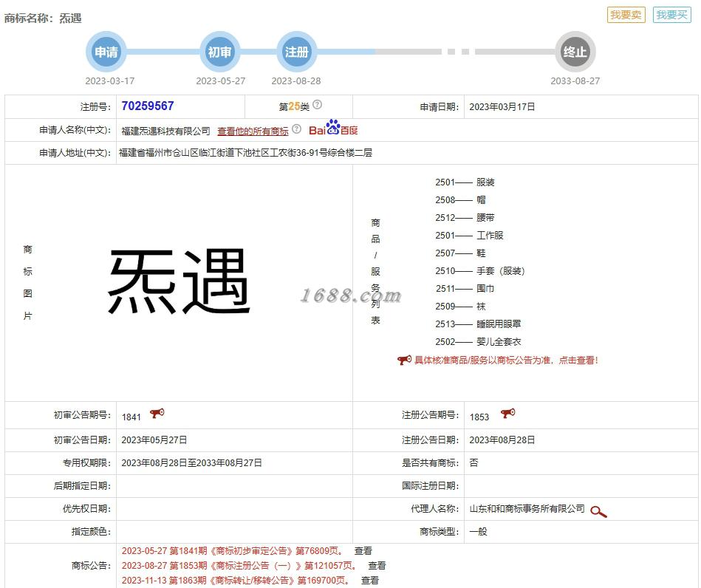Click registration announcement date 2023年08月28日
This screenshot has width=701, height=588.
[502, 440]
